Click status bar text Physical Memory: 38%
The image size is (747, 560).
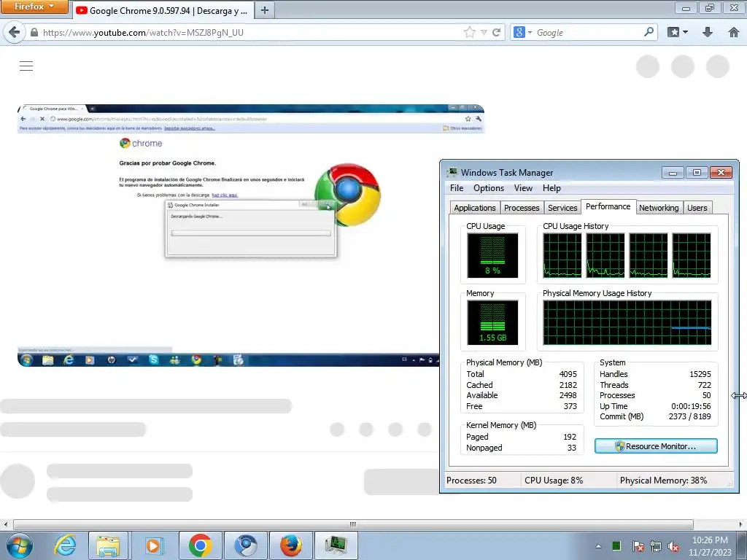click(663, 481)
